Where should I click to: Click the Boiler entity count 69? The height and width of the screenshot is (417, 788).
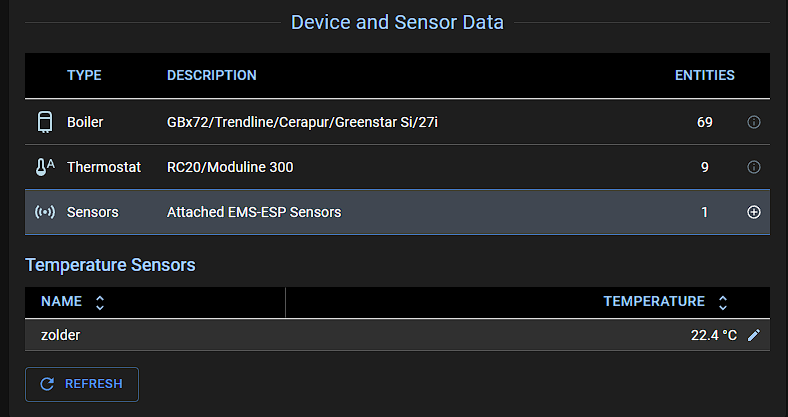[704, 122]
